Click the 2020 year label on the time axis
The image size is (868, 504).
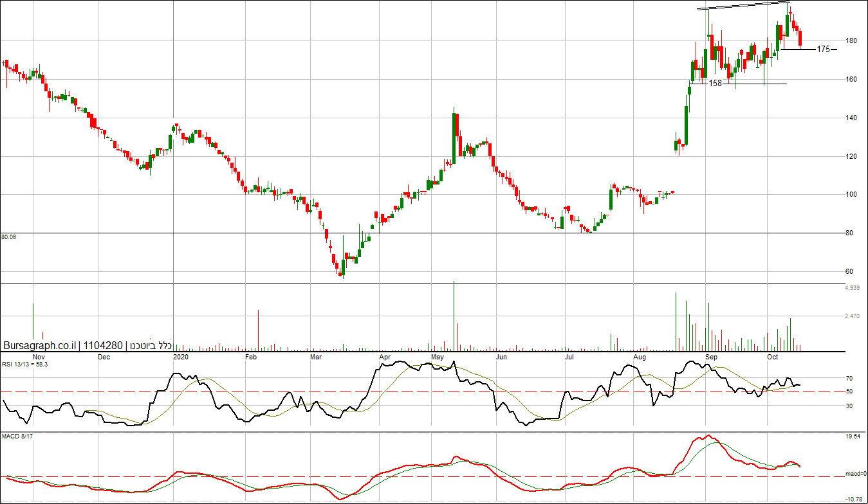click(182, 356)
